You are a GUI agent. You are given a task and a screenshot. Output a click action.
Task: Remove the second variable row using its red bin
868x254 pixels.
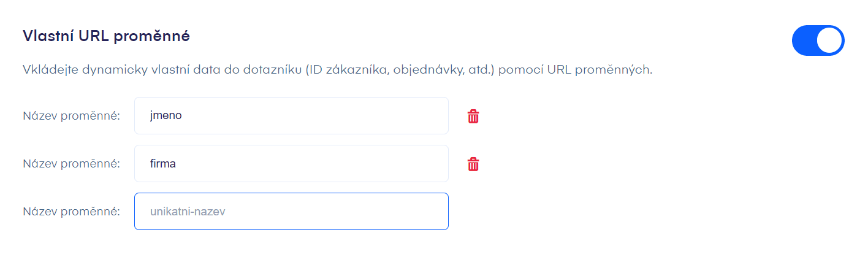pyautogui.click(x=473, y=164)
